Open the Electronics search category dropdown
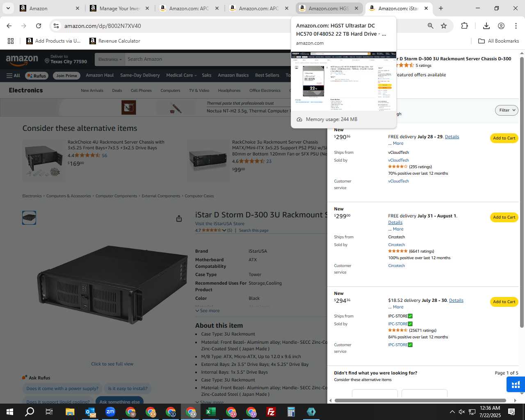The height and width of the screenshot is (420, 525). (x=110, y=59)
